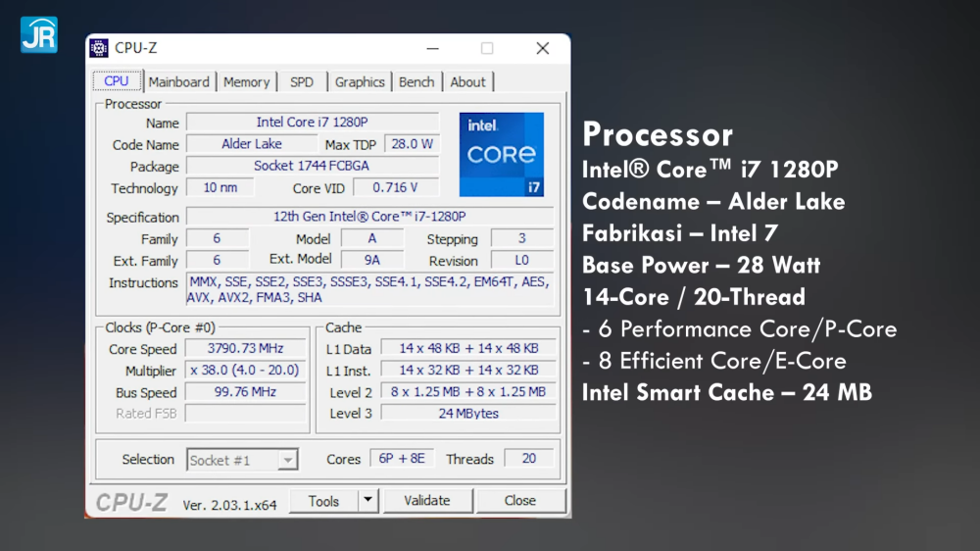Click the Multiplier value x 38.0
This screenshot has height=551, width=980.
click(246, 371)
